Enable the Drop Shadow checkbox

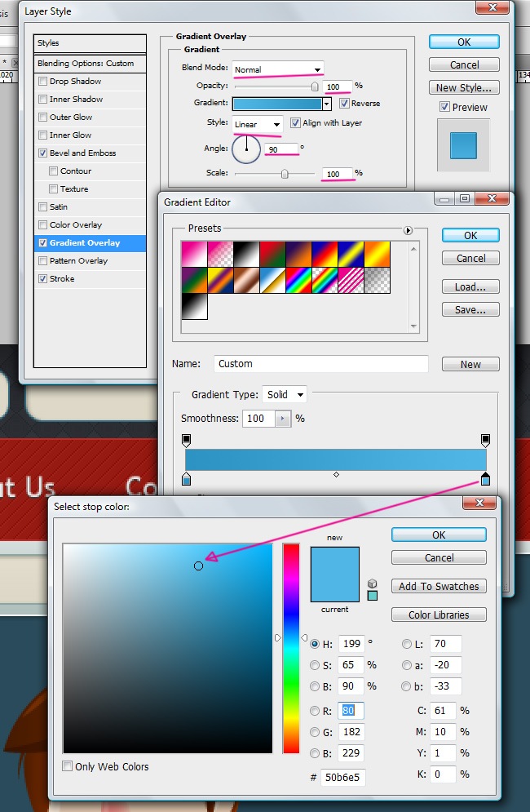coord(43,82)
